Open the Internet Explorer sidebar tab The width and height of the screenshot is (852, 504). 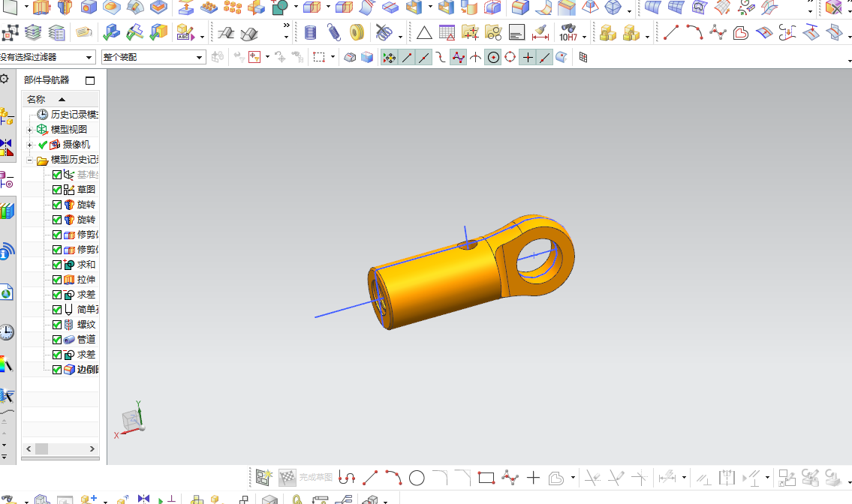pyautogui.click(x=7, y=294)
